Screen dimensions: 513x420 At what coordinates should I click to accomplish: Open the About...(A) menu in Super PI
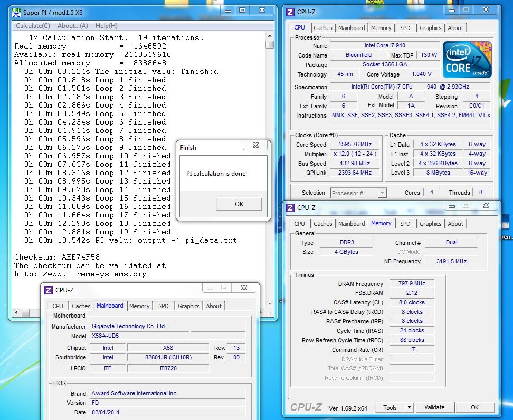[73, 25]
